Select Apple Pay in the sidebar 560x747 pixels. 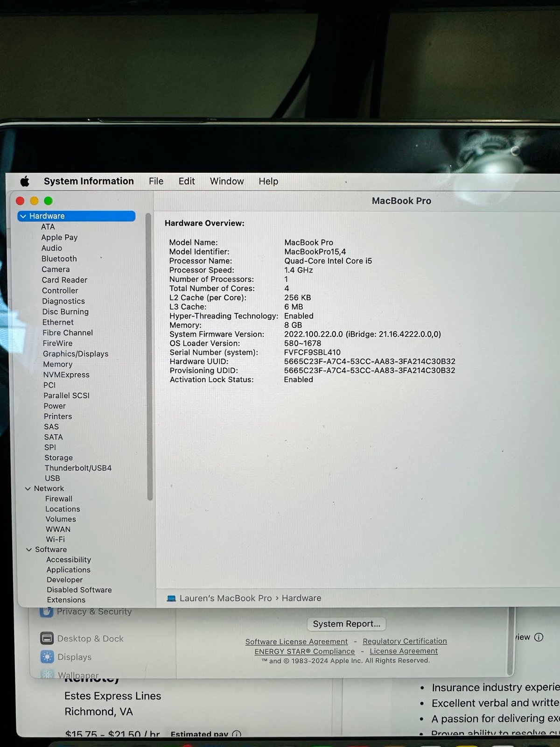coord(59,237)
